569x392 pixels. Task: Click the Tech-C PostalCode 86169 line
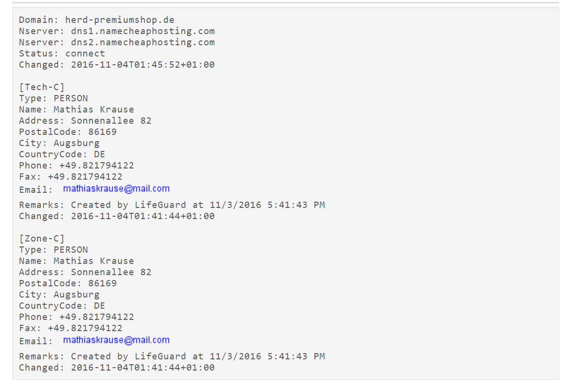pos(68,132)
